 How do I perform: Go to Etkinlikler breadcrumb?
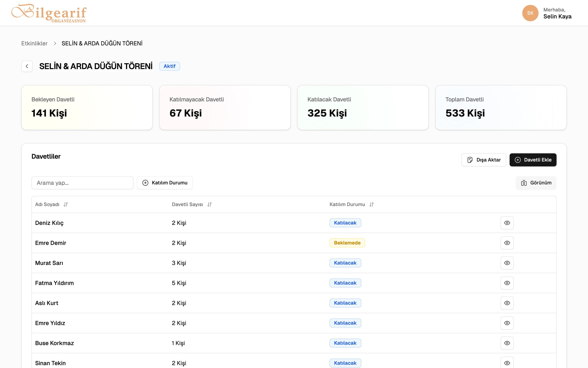[34, 43]
